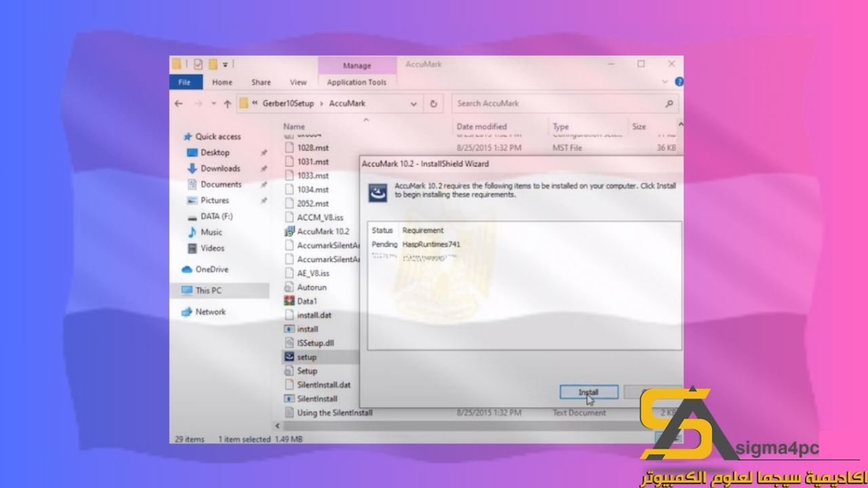
Task: Click the Forward navigation arrow
Action: tap(198, 104)
